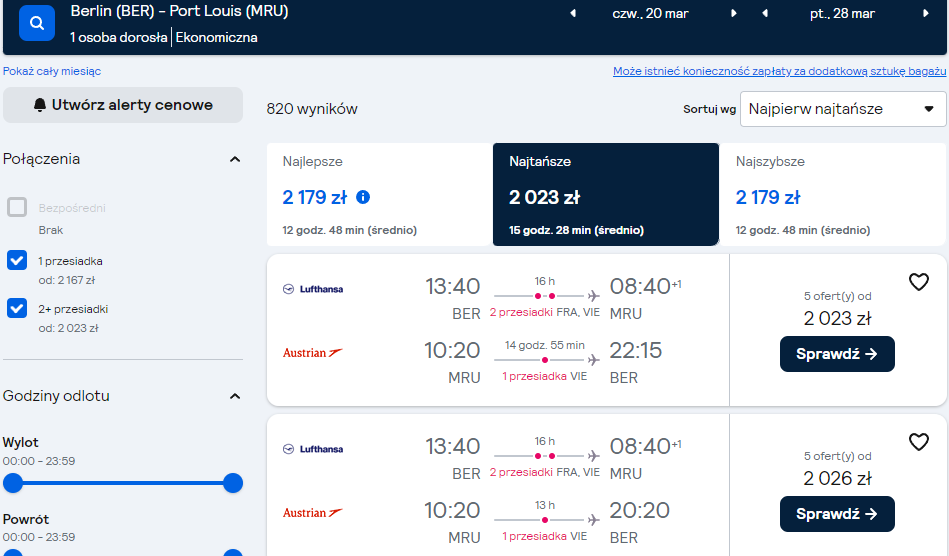The width and height of the screenshot is (949, 556).
Task: Collapse the Połączenia filter section
Action: [x=235, y=159]
